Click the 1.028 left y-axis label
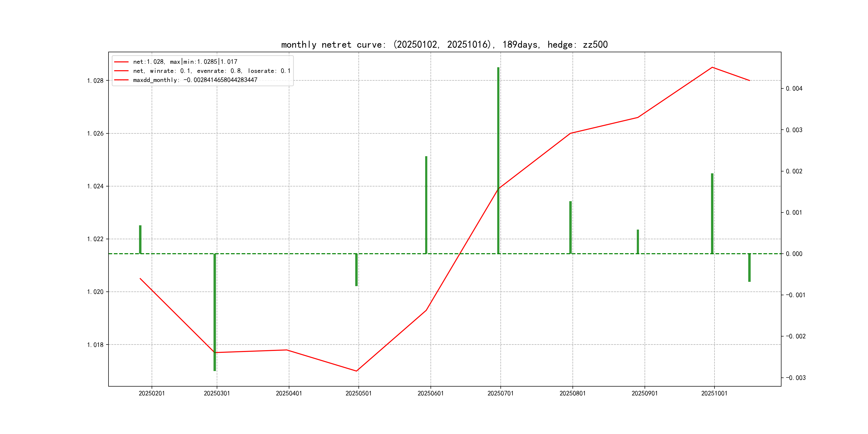Image resolution: width=868 pixels, height=434 pixels. (x=95, y=81)
